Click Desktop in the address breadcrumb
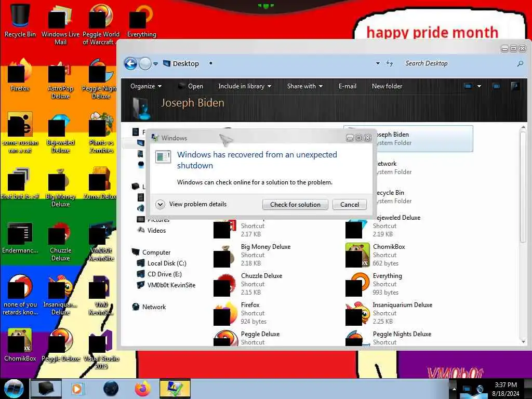Image resolution: width=532 pixels, height=399 pixels. point(185,63)
